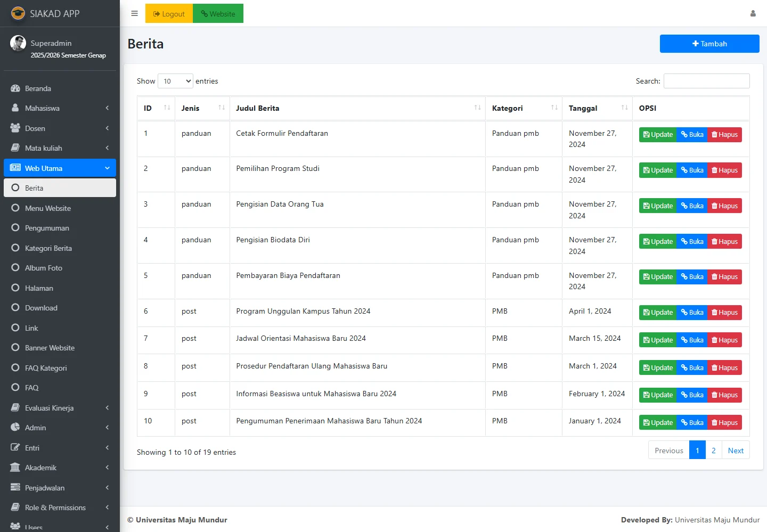Open the Show entries count dropdown
Screen dimensions: 767x532
(x=175, y=81)
